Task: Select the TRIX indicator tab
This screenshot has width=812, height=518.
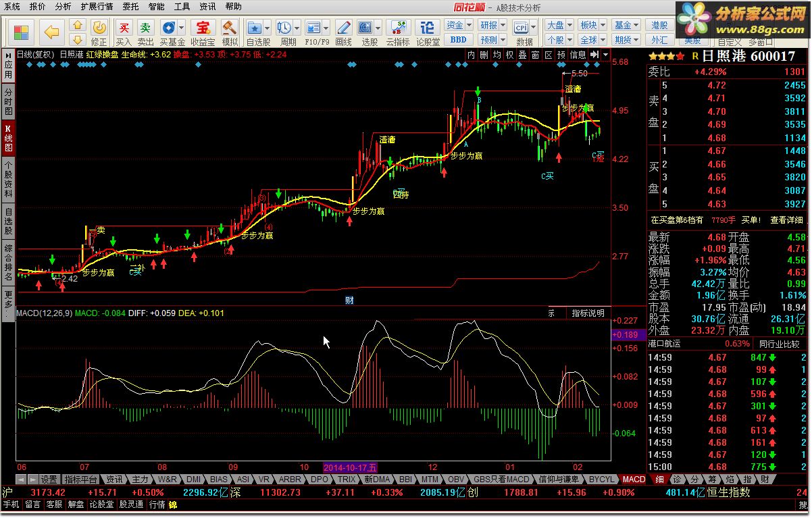Action: coord(347,480)
